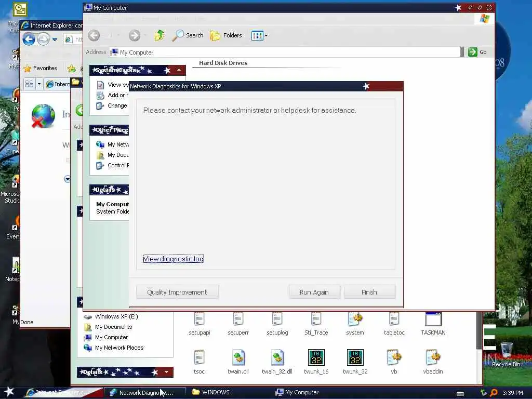Open the View diagnostic log link
Screen dimensions: 532x399
[173, 259]
